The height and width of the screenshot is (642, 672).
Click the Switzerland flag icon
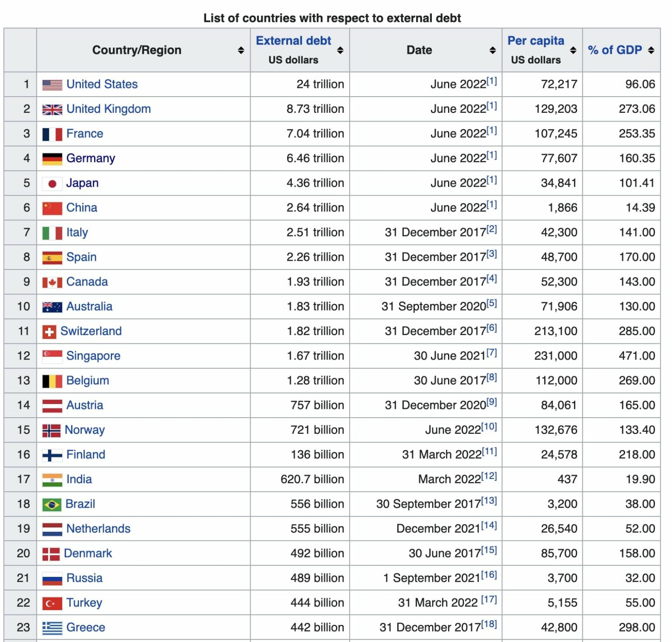tap(49, 332)
